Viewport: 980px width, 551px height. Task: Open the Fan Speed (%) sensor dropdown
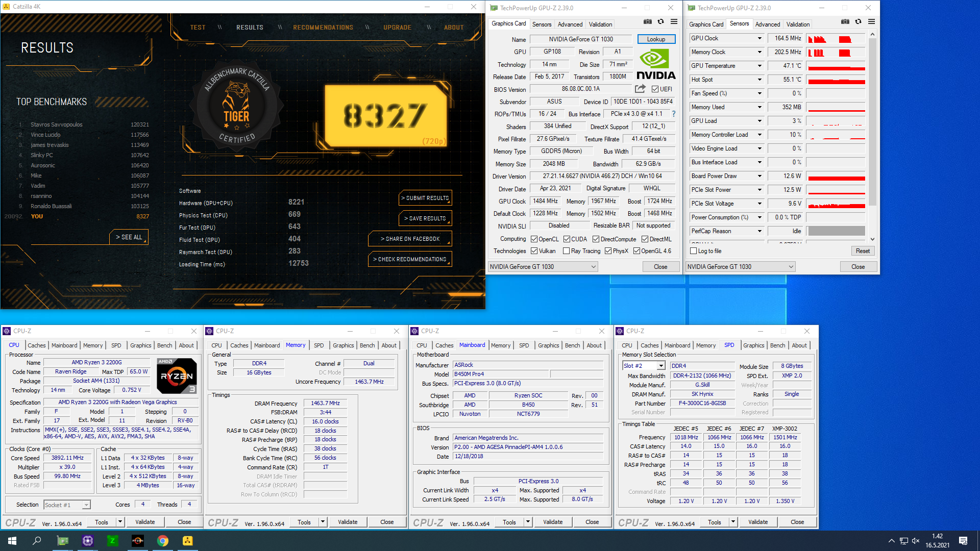(x=759, y=93)
